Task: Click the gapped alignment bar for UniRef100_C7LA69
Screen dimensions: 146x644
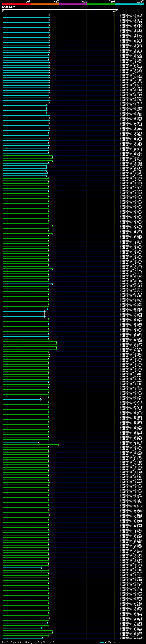Action: [x=30, y=342]
